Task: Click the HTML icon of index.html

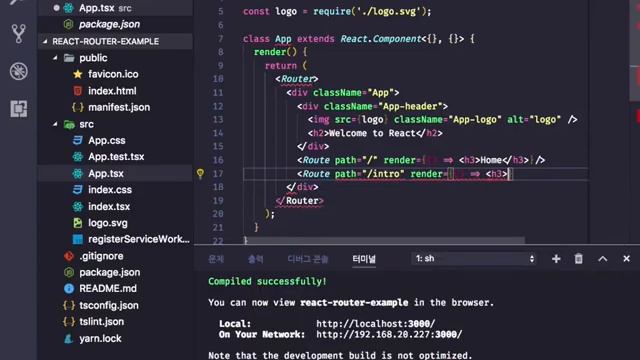Action: tap(78, 91)
